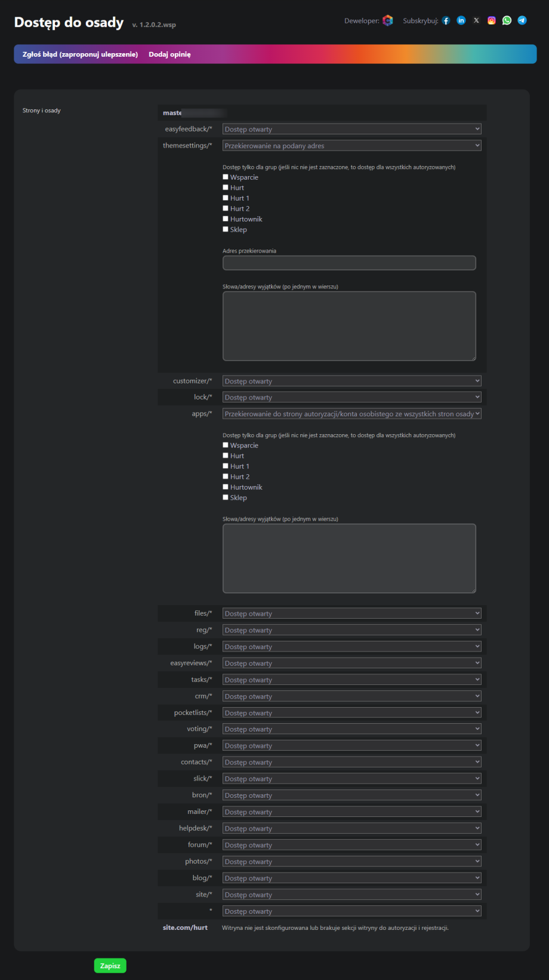This screenshot has width=549, height=980.
Task: Open 'Zgłoś błąd (zaproponuj ulepszenie)' menu item
Action: (x=80, y=54)
